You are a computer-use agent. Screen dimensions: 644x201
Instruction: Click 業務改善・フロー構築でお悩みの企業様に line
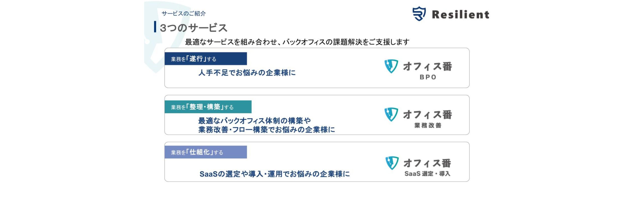pos(267,130)
